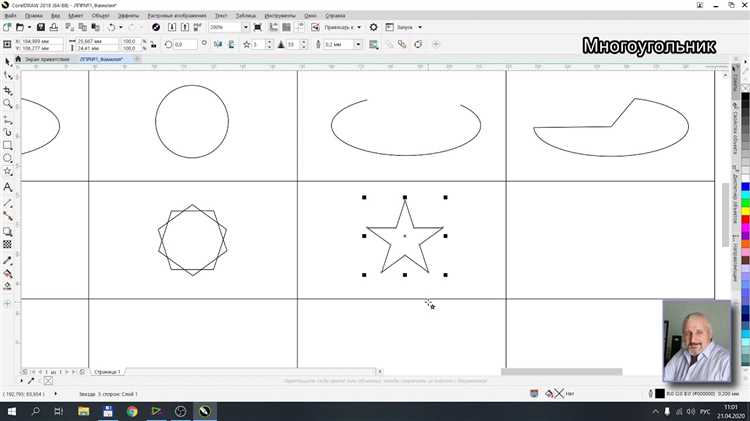The width and height of the screenshot is (750, 421).
Task: Select the Crop tool
Action: pos(8,90)
